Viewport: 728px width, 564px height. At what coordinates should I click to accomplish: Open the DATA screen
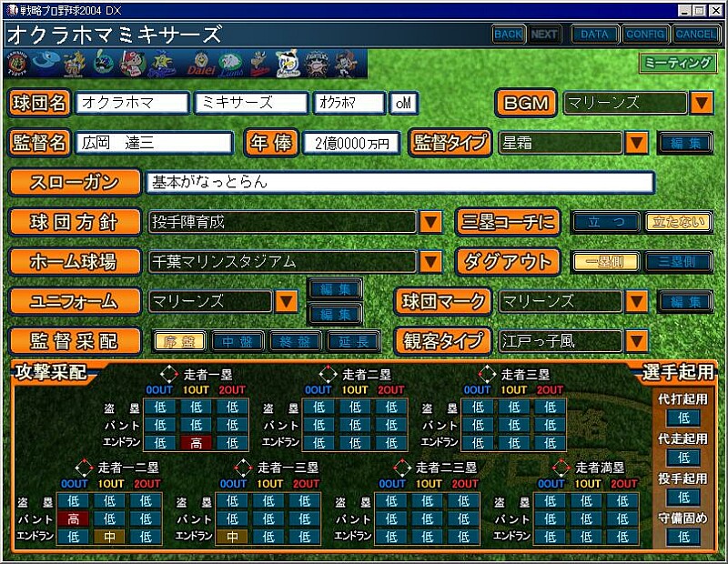pyautogui.click(x=594, y=34)
